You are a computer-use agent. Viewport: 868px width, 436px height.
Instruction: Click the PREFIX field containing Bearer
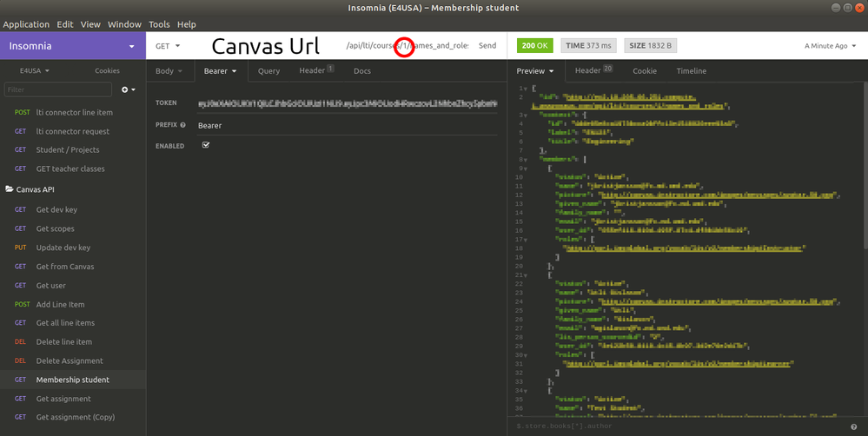pos(347,126)
